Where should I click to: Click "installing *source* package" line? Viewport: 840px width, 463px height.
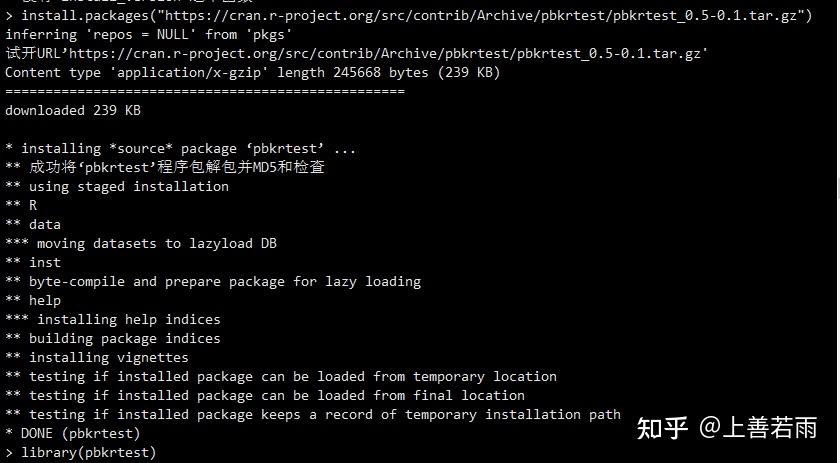[181, 149]
